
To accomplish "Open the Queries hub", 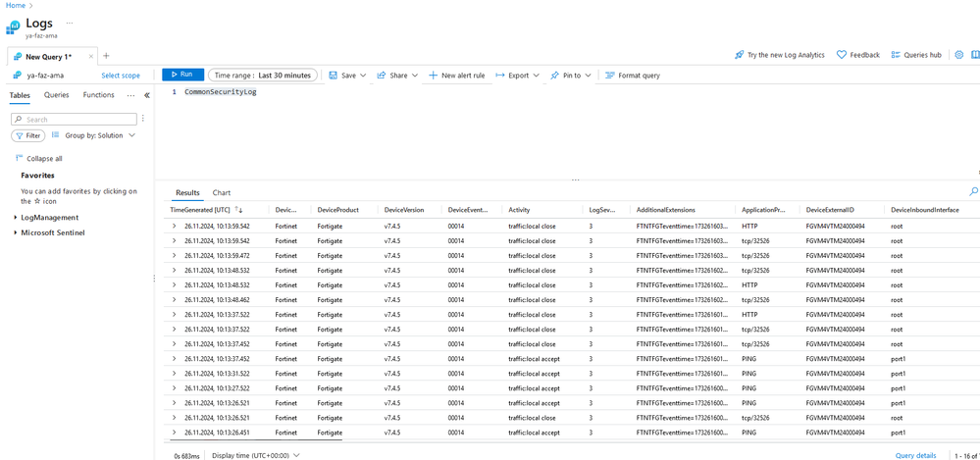I will pos(915,55).
